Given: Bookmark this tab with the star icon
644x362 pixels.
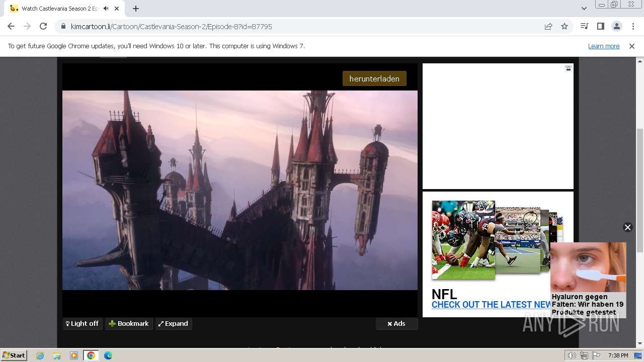Looking at the screenshot, I should pyautogui.click(x=565, y=26).
